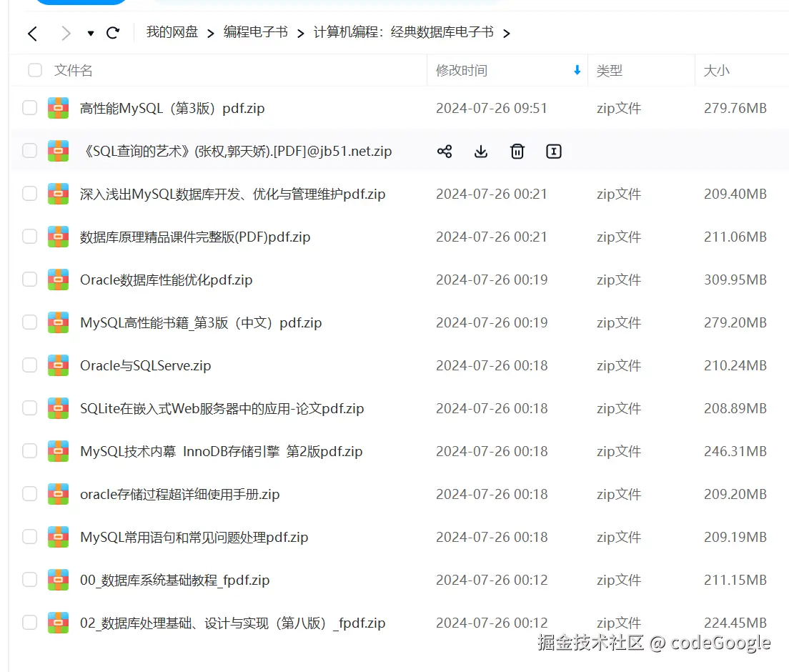
Task: Open file 00_数据库系统基础教程_fpdf.zip
Action: [x=174, y=580]
